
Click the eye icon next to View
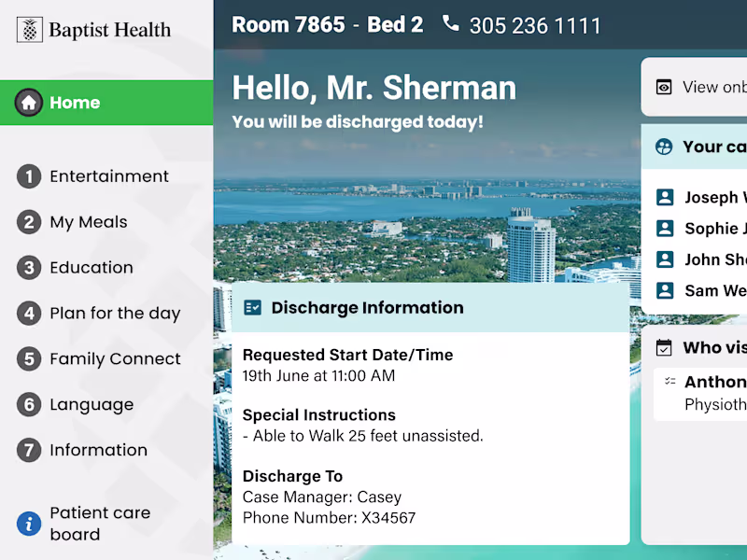[664, 87]
